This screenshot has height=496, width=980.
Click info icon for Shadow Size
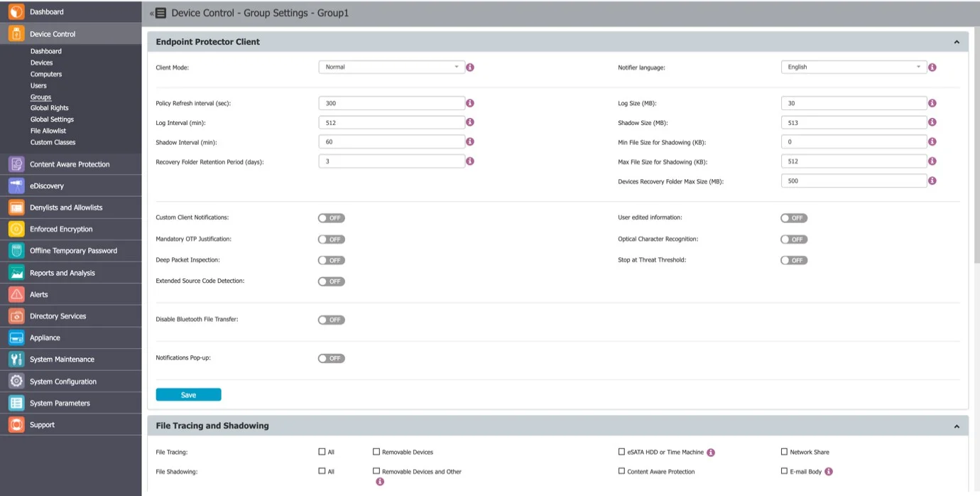pos(932,122)
